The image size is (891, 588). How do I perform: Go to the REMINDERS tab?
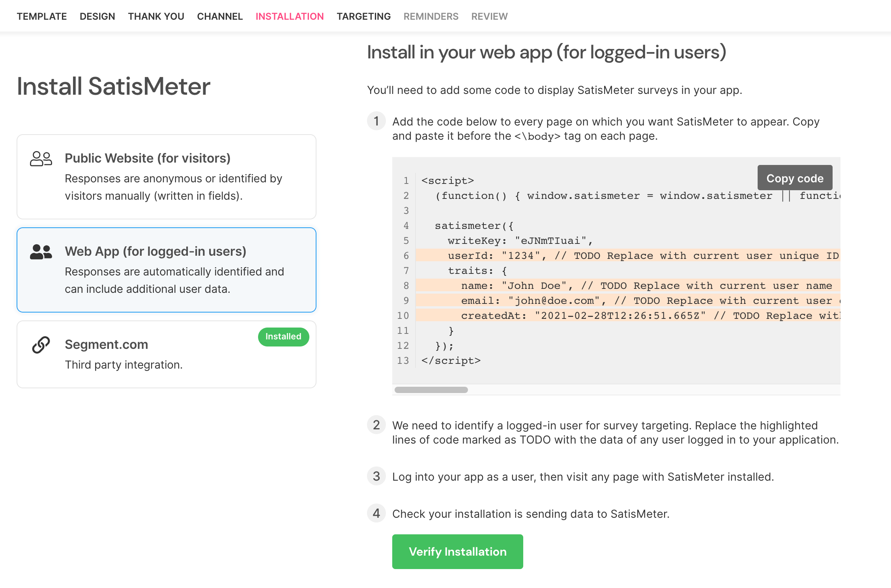point(431,17)
